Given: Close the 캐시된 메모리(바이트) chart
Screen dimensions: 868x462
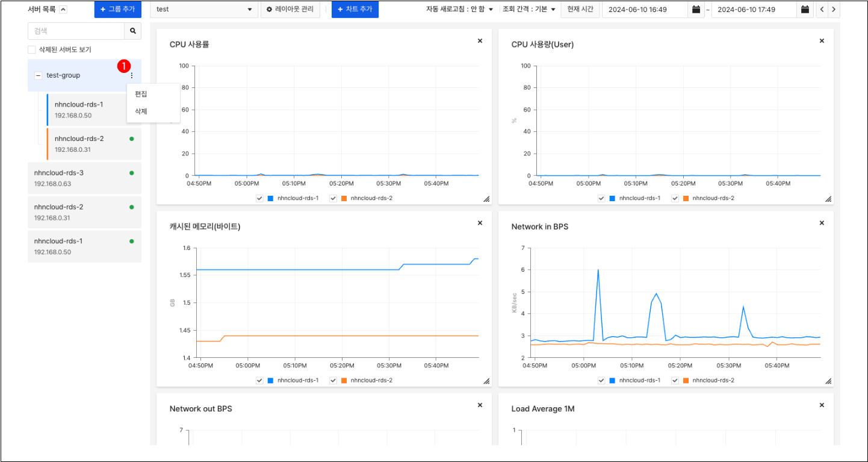Looking at the screenshot, I should point(480,223).
